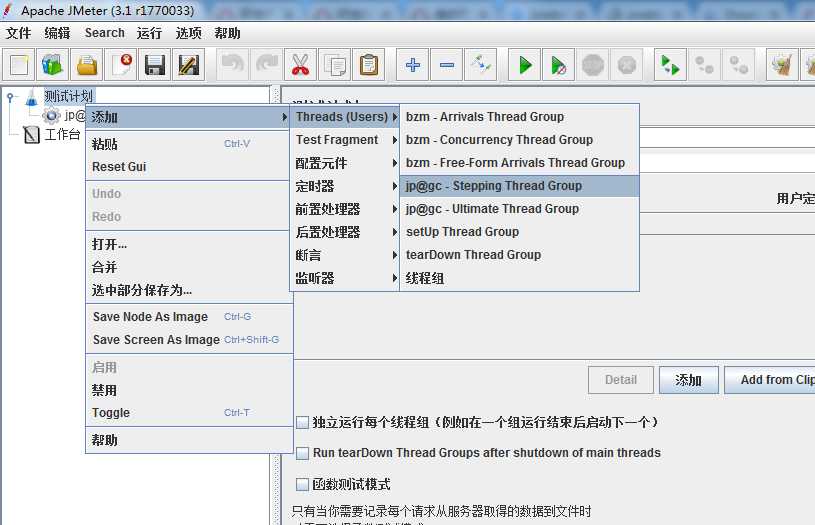Click the Undo arrow in the toolbar

coord(232,65)
